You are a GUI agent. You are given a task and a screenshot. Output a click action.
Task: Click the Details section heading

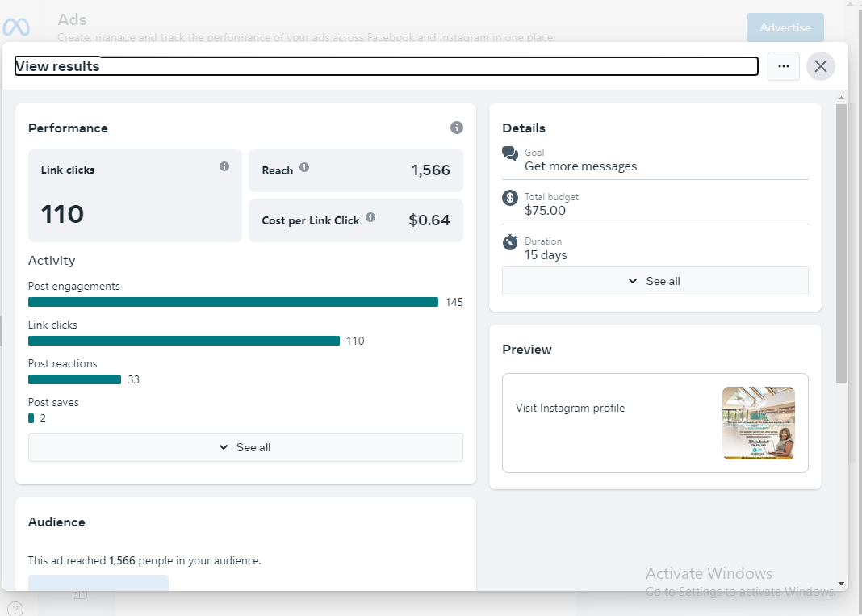tap(523, 128)
